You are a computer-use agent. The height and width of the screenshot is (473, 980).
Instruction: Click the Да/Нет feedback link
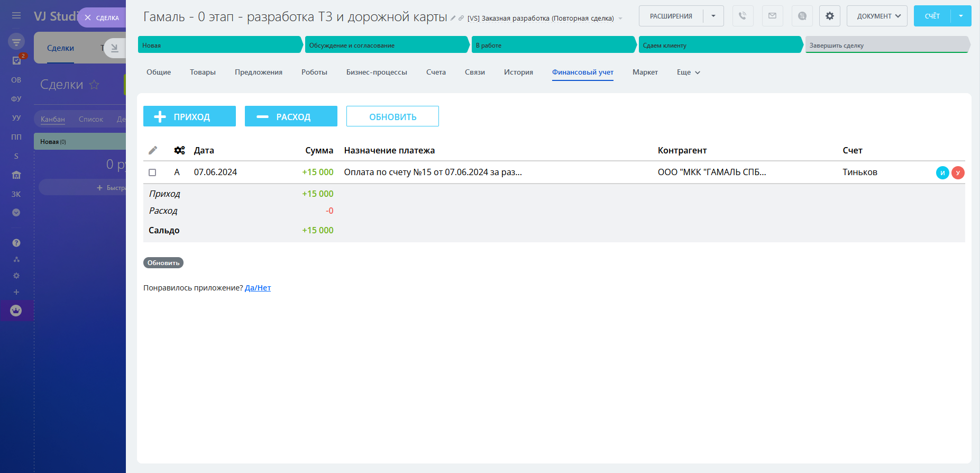click(258, 288)
